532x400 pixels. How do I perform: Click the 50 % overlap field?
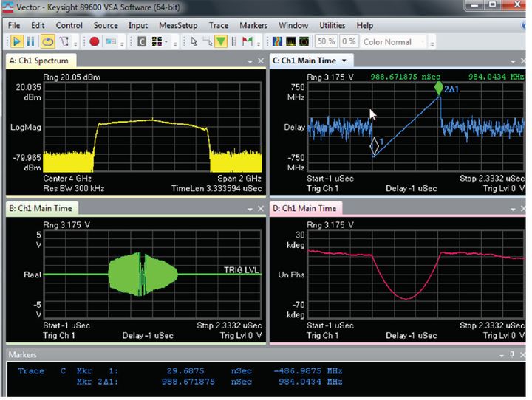pyautogui.click(x=327, y=42)
